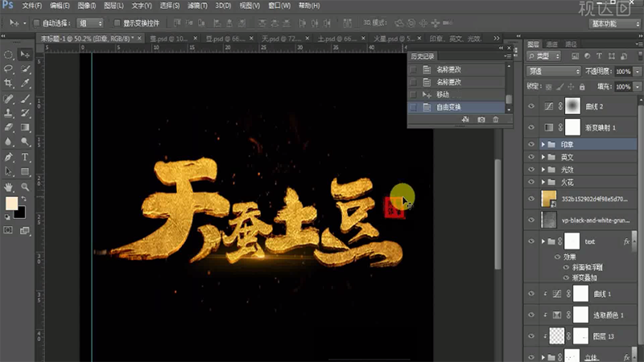Select the Gradient tool
Screen dimensions: 644x362
[x=25, y=128]
